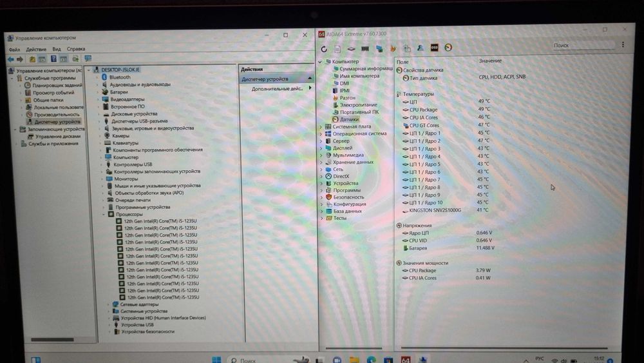The image size is (644, 363).
Task: Click the Windows Start button on taskbar
Action: [x=216, y=360]
